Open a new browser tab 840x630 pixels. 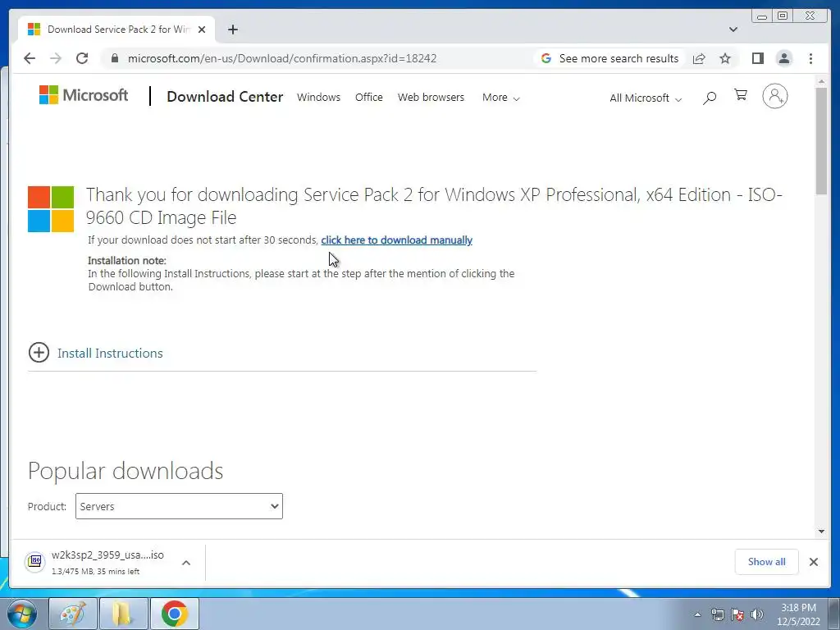[232, 30]
